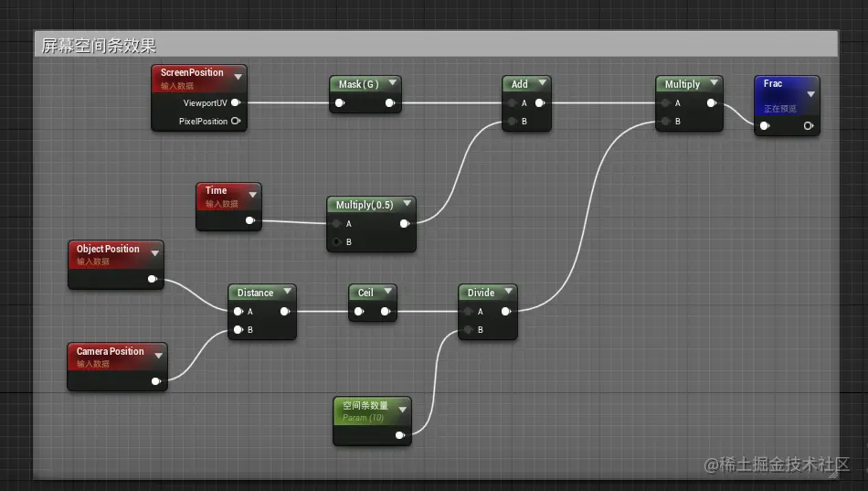Click the Distance node output pin
Viewport: 868px width, 491px height.
(285, 312)
